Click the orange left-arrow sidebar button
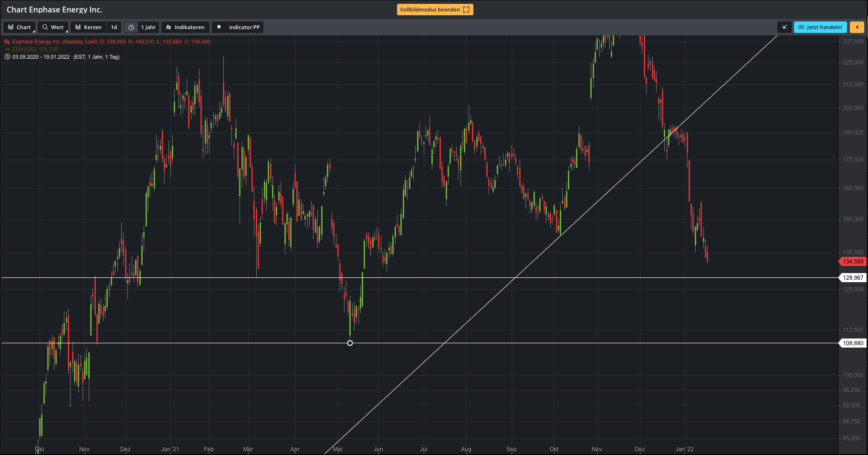The width and height of the screenshot is (868, 455). pyautogui.click(x=857, y=27)
